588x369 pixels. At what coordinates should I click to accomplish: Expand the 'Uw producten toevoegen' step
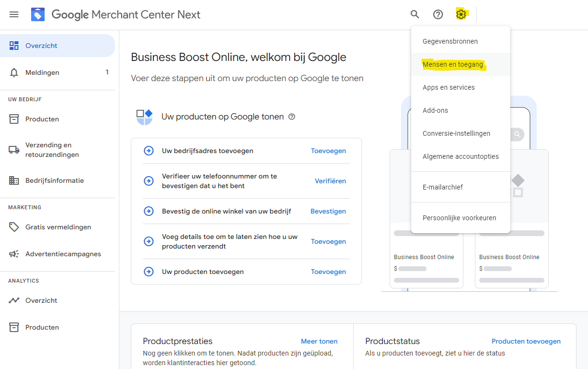pyautogui.click(x=149, y=272)
